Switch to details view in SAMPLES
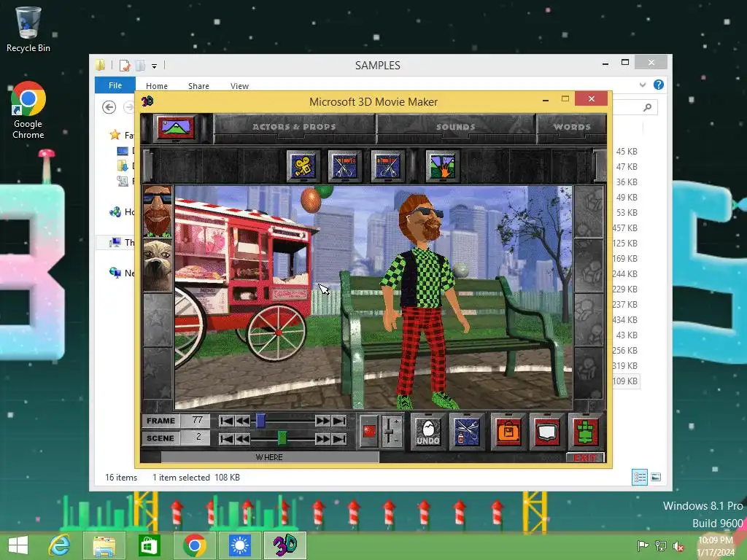Viewport: 747px width, 560px height. pos(640,477)
